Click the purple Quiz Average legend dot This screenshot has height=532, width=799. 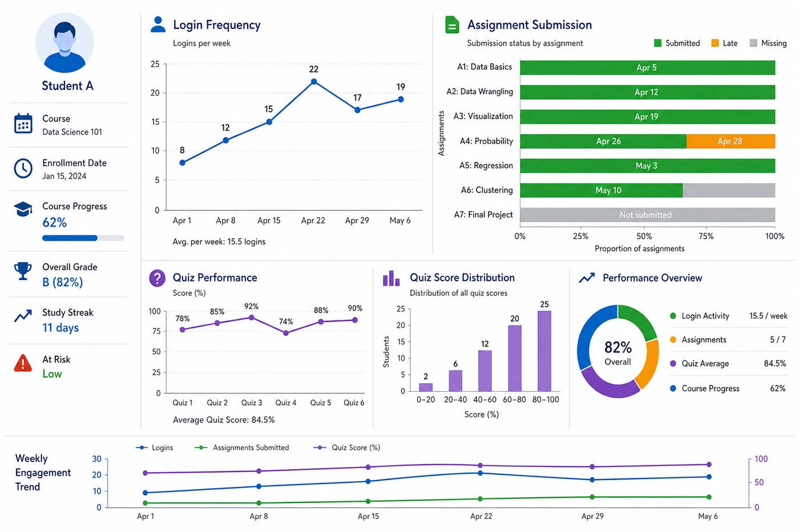[x=673, y=364]
